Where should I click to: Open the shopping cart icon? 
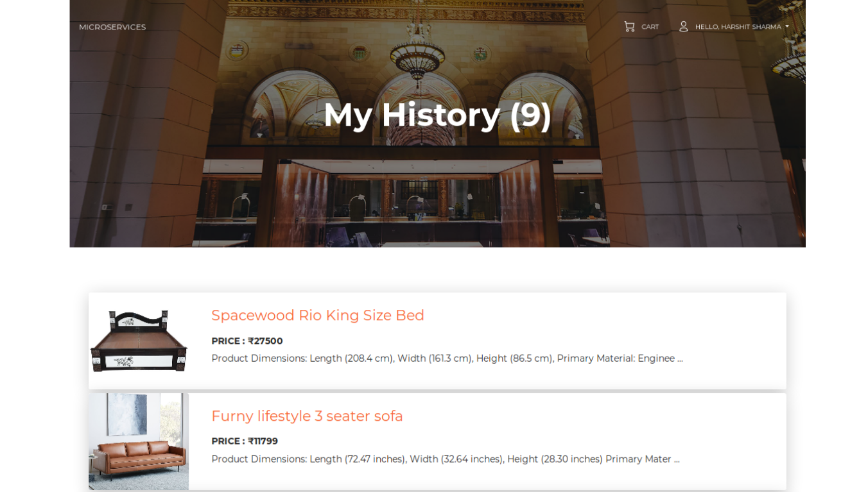pos(629,26)
